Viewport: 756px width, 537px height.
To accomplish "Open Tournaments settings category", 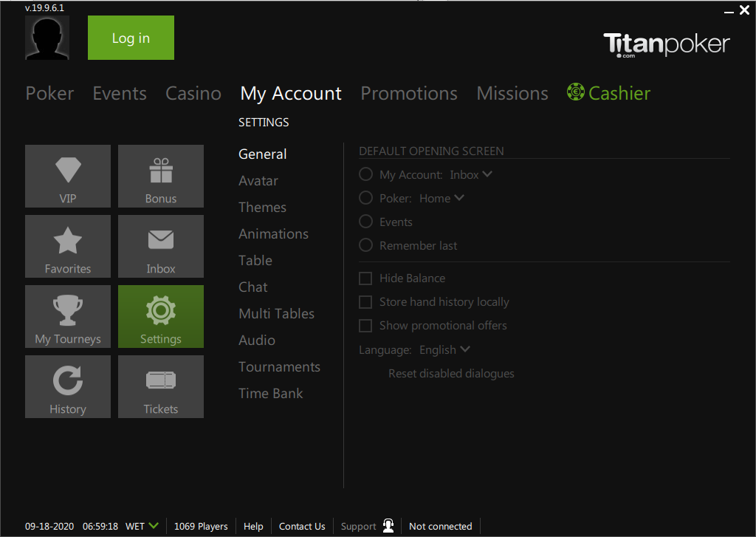I will [279, 366].
